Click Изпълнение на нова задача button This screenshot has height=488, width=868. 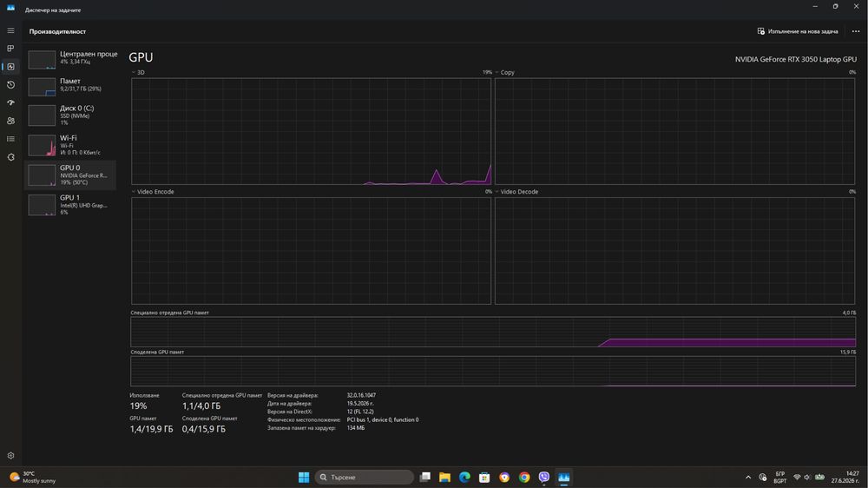pyautogui.click(x=798, y=31)
